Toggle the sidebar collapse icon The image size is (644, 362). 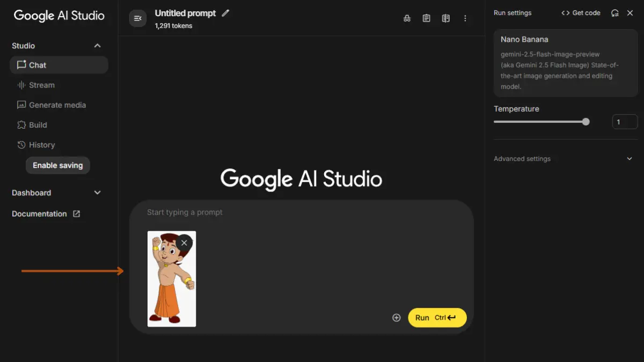point(138,18)
